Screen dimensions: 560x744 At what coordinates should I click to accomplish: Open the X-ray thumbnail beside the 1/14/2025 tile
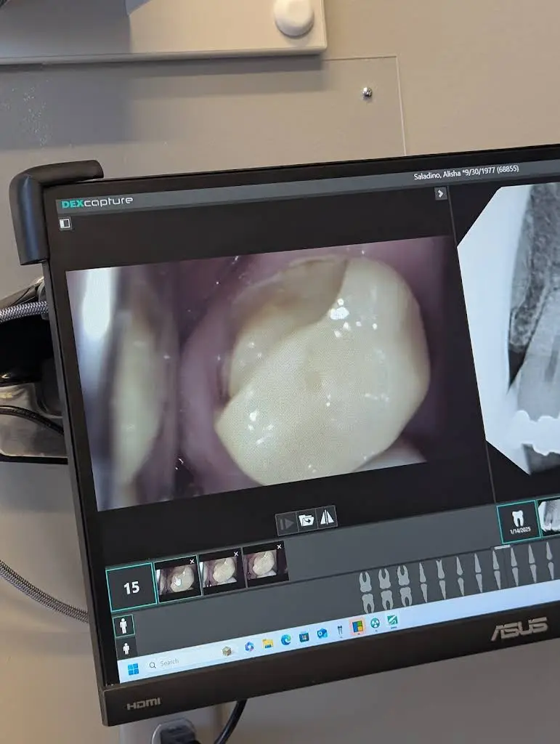550,517
